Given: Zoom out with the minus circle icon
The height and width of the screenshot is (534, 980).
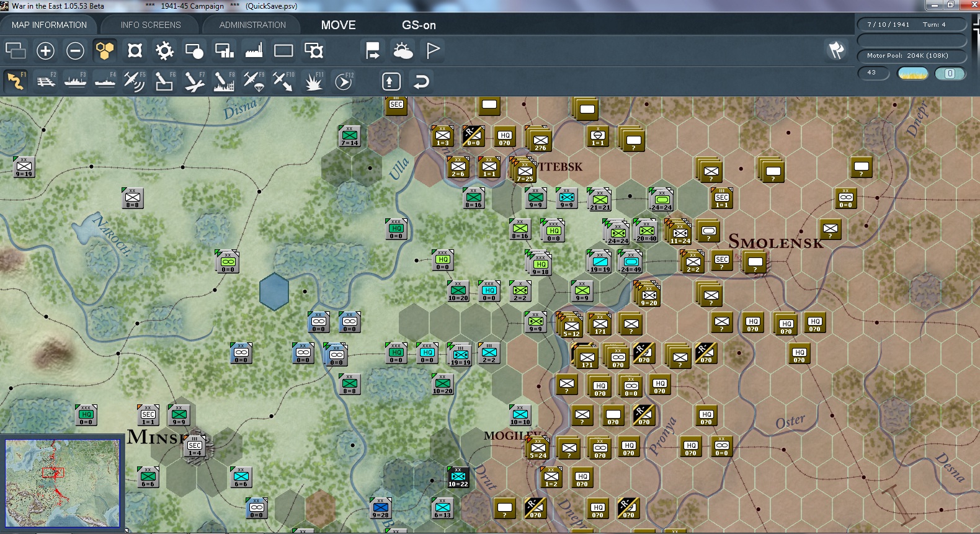Looking at the screenshot, I should click(75, 50).
